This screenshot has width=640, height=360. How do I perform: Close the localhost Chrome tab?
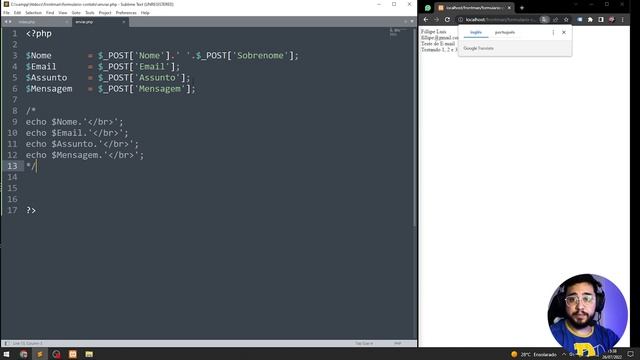(509, 8)
